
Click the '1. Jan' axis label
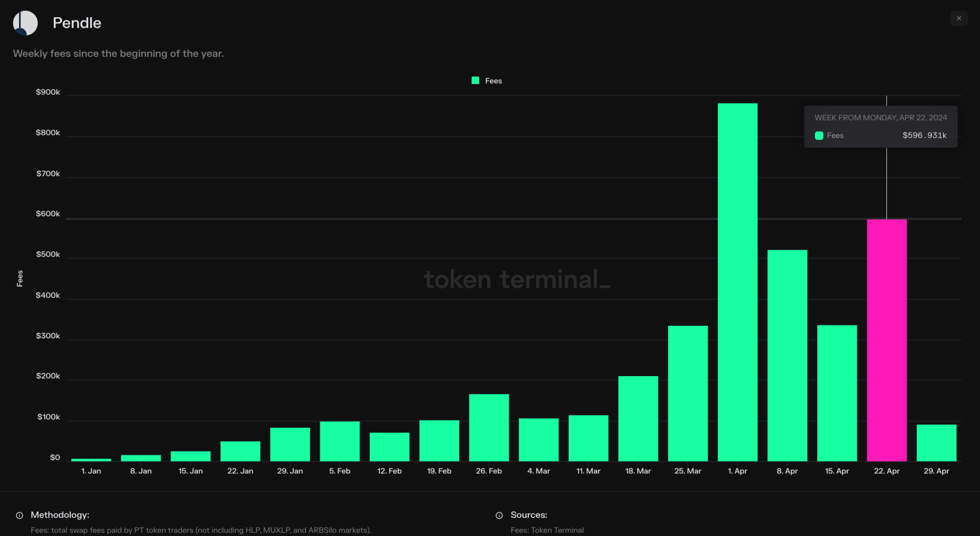point(91,471)
